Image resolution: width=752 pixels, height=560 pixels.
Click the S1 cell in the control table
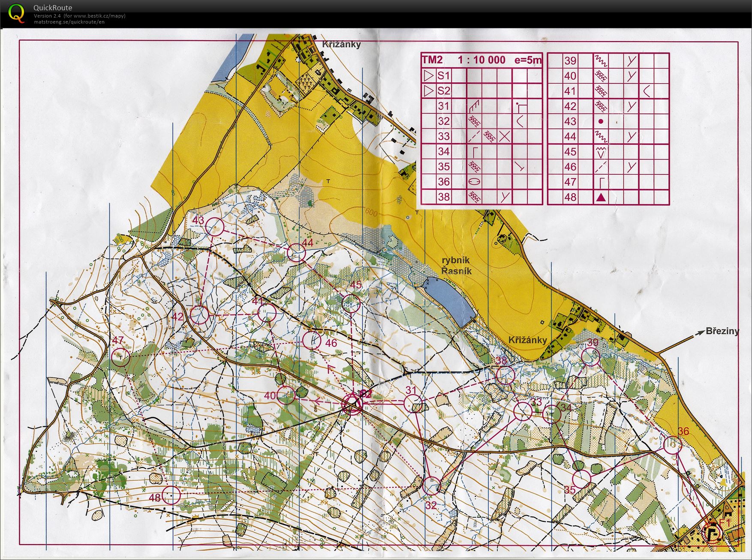[x=444, y=76]
